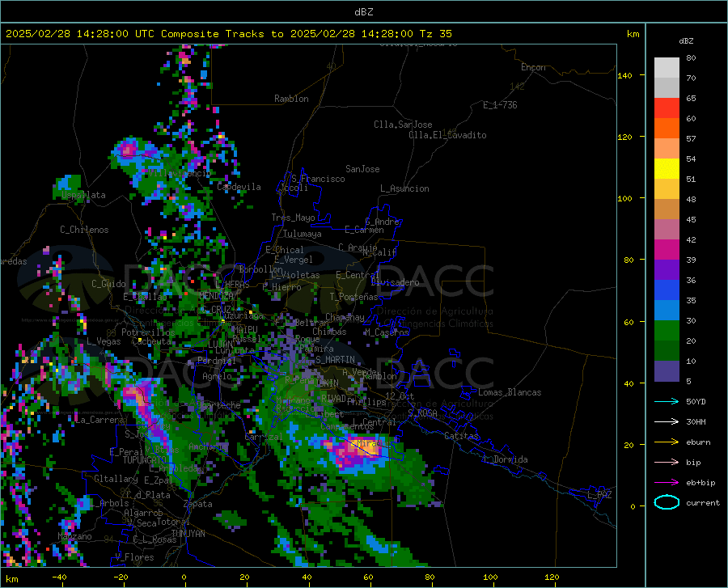The height and width of the screenshot is (588, 728).
Task: Click the '30HM' legend label
Action: [x=696, y=422]
